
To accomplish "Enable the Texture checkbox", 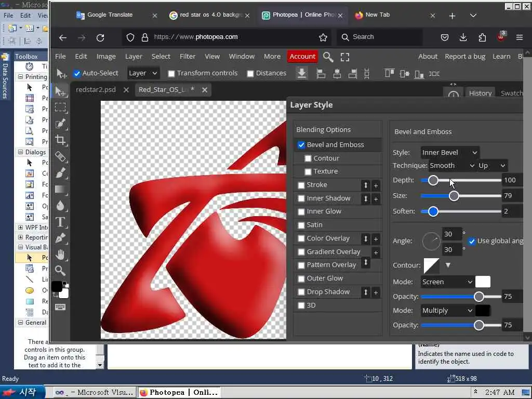I will (308, 171).
